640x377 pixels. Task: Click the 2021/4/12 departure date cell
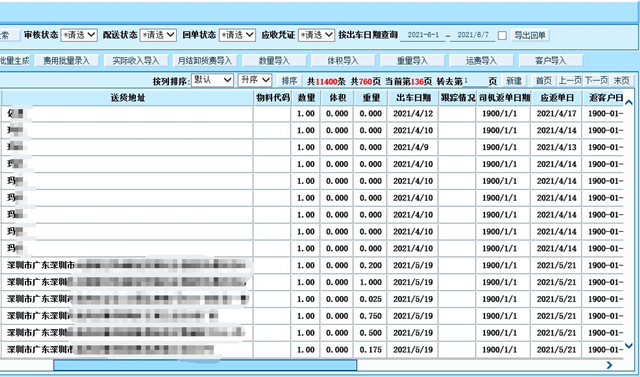click(x=413, y=114)
